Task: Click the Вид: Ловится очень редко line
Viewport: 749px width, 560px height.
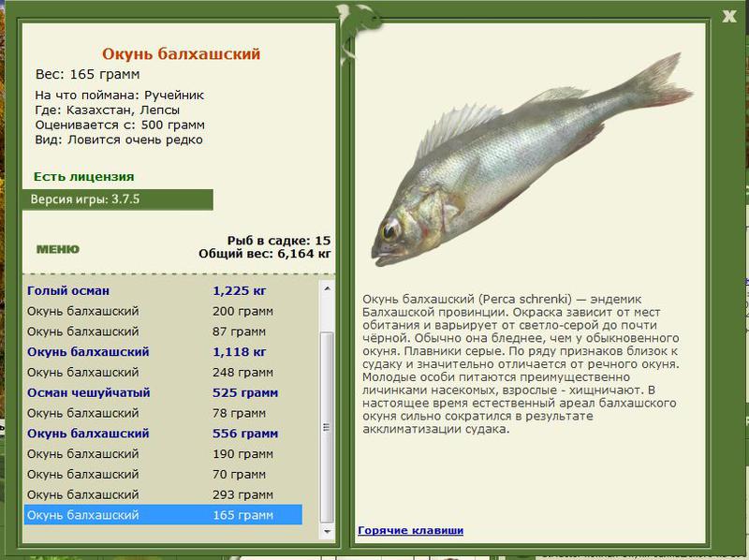Action: pyautogui.click(x=119, y=140)
